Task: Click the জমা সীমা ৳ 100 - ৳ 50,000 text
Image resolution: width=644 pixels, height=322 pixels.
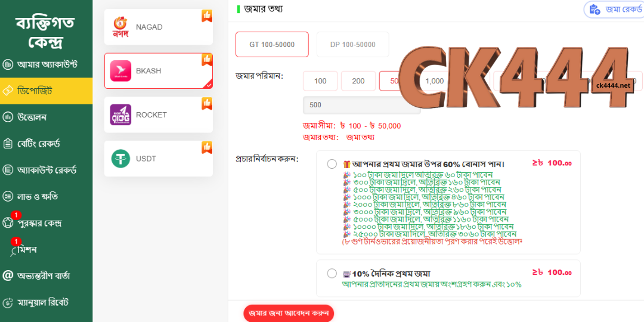Action: coord(352,126)
